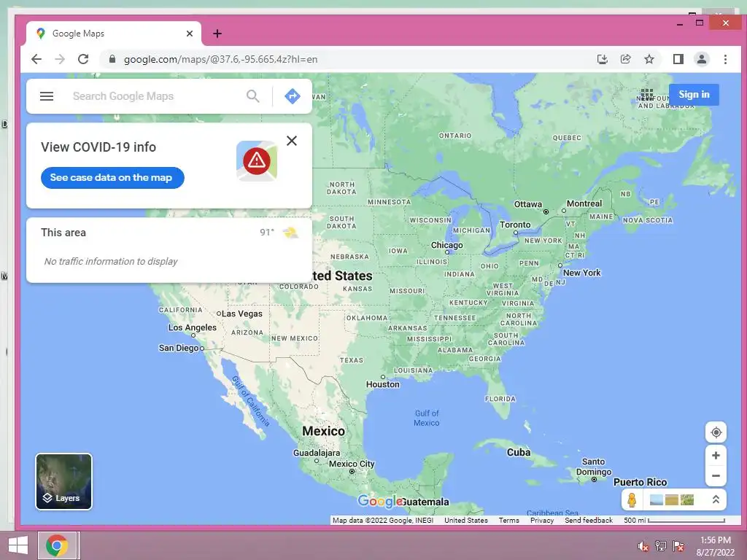The height and width of the screenshot is (560, 747).
Task: Open the Google apps grid icon
Action: [646, 94]
